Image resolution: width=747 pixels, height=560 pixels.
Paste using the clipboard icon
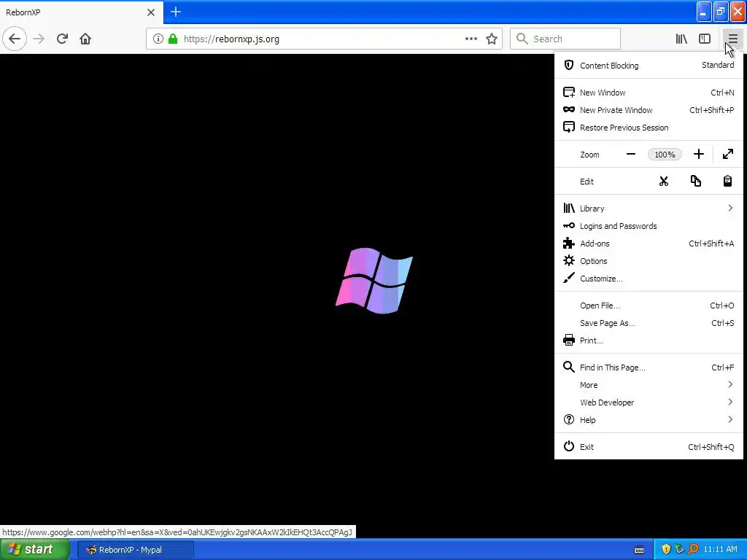click(727, 182)
